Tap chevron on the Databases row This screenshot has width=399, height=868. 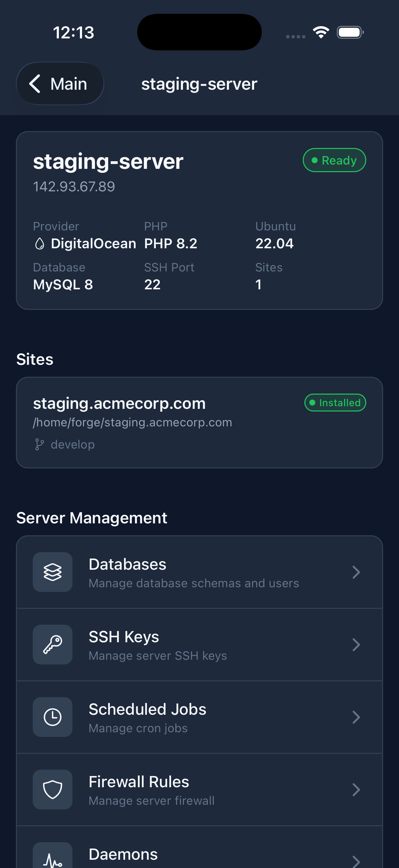(356, 572)
